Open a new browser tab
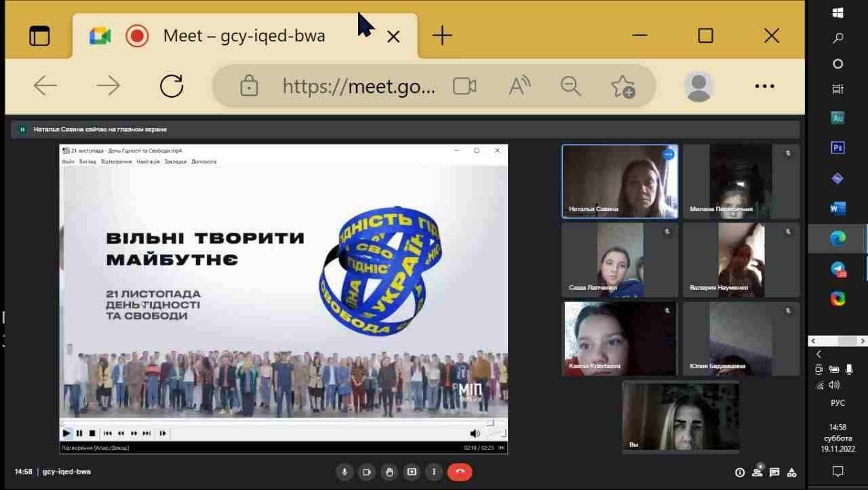The height and width of the screenshot is (490, 868). click(442, 35)
